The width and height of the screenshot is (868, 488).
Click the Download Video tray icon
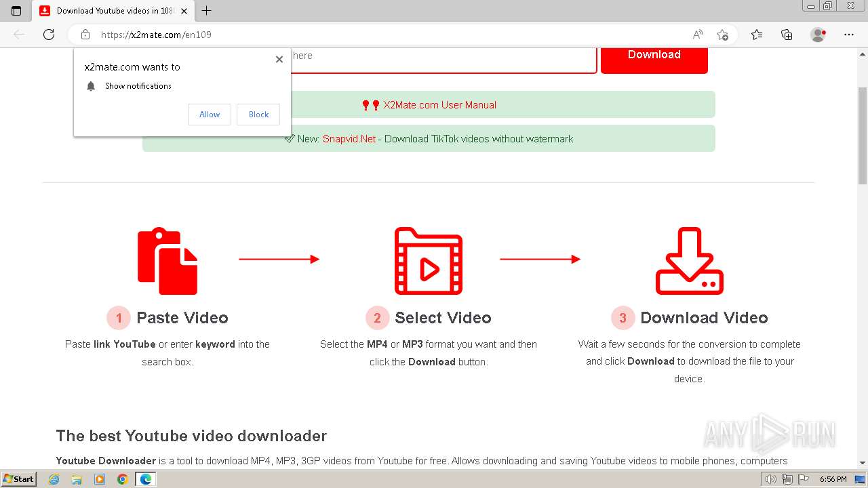690,261
